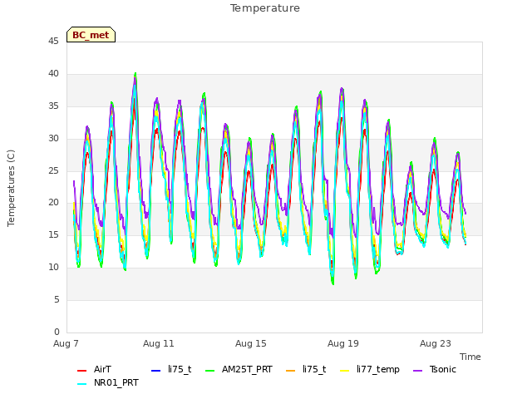Click the 20 y-axis tick label
This screenshot has height=399, width=532.
click(x=53, y=203)
